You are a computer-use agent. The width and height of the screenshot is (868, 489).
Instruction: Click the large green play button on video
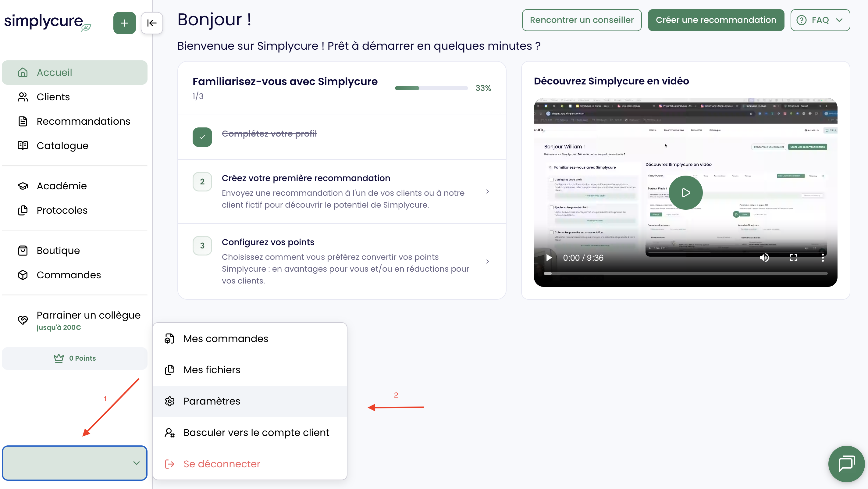coord(685,192)
